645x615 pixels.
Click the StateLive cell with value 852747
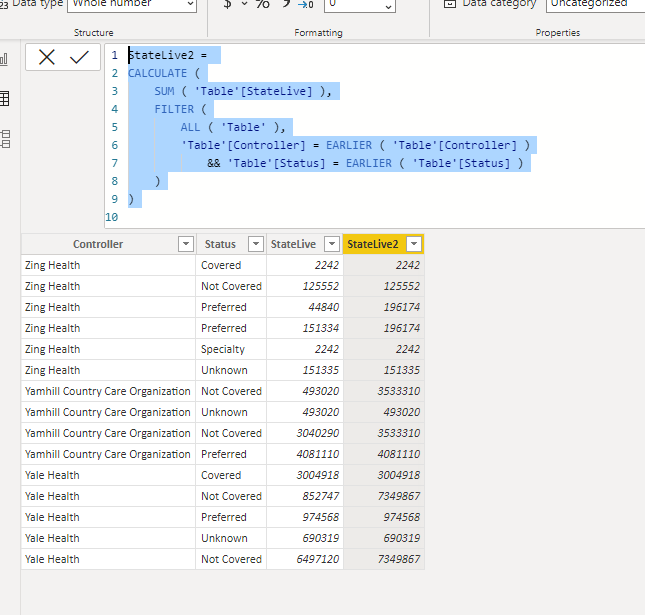tap(305, 496)
